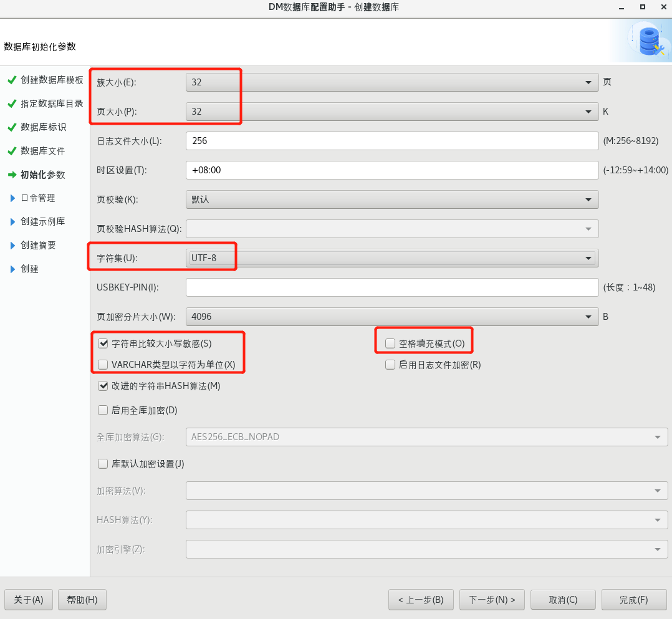Expand the 页校验 dropdown list

coord(392,199)
